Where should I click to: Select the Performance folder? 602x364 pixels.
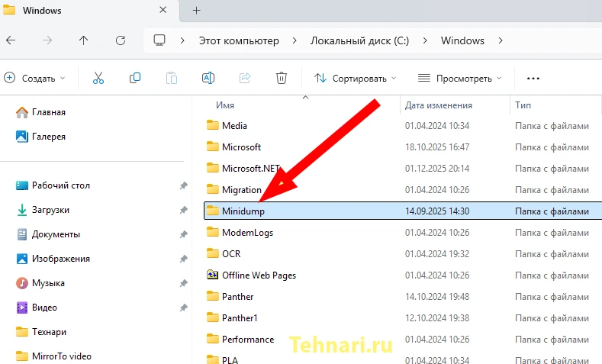click(248, 340)
